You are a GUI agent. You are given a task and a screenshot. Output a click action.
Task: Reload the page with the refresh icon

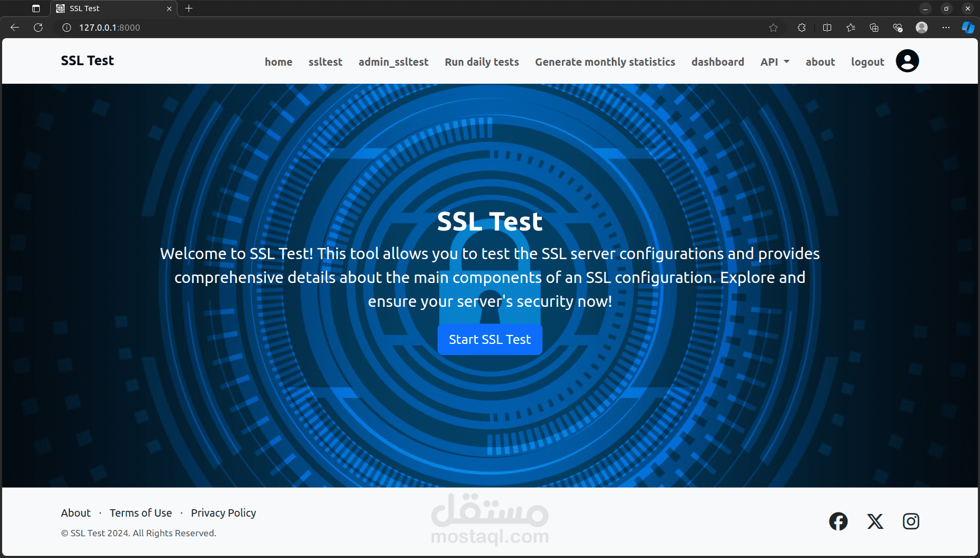[38, 28]
